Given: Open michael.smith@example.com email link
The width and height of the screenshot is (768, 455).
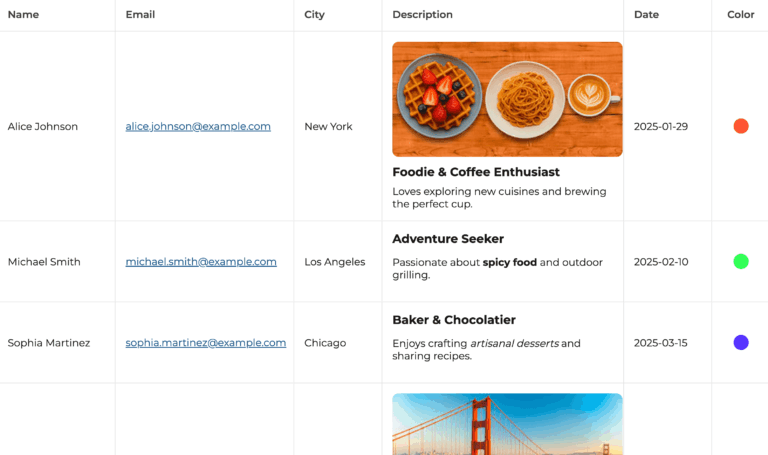Looking at the screenshot, I should 201,262.
